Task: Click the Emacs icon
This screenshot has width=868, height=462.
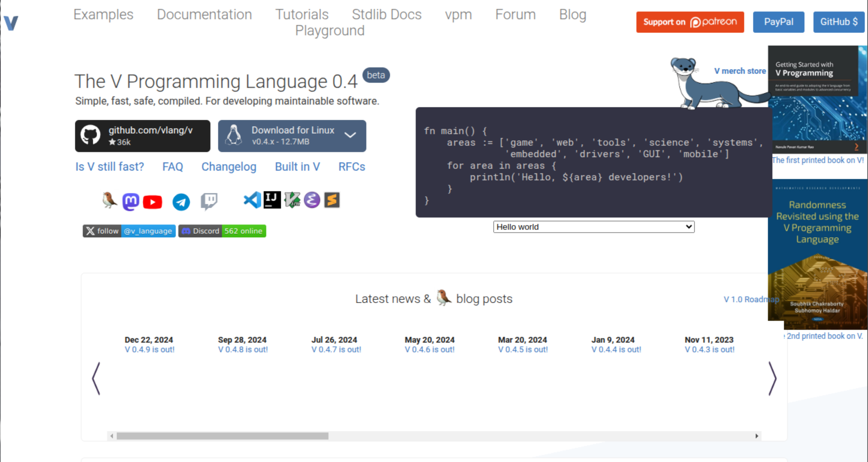Action: [312, 200]
